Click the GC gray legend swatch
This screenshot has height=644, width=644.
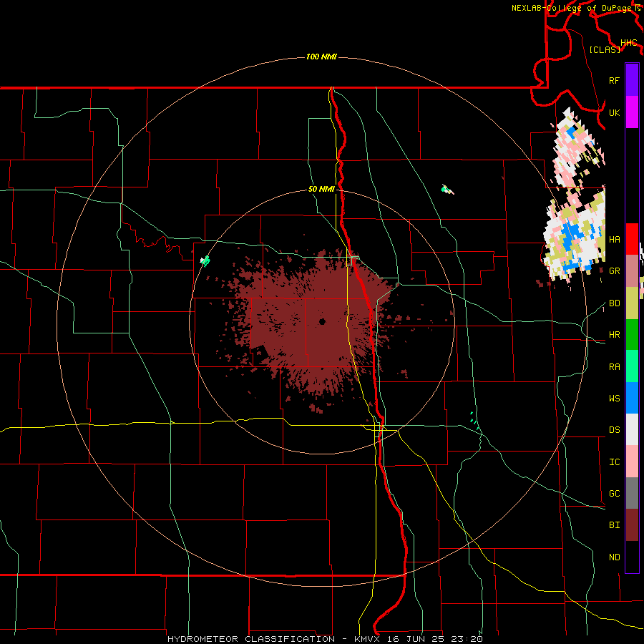[632, 493]
